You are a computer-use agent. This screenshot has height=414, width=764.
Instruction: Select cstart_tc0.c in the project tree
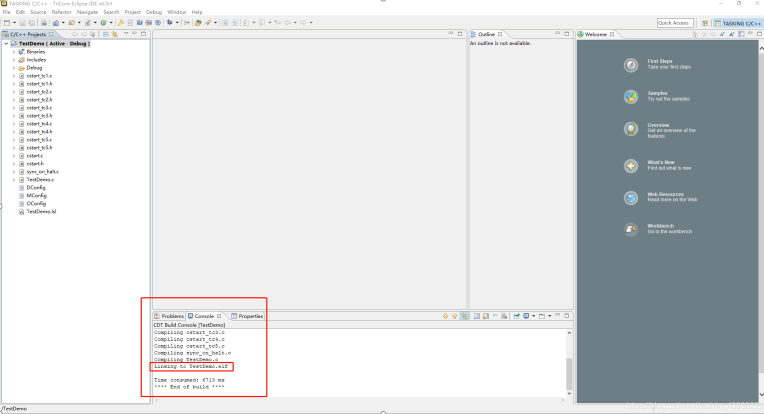39,76
